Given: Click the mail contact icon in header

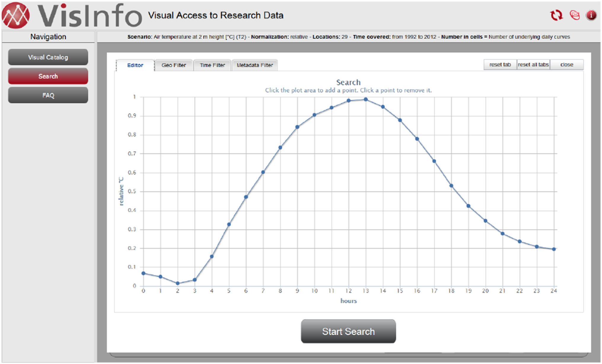Looking at the screenshot, I should [x=574, y=15].
